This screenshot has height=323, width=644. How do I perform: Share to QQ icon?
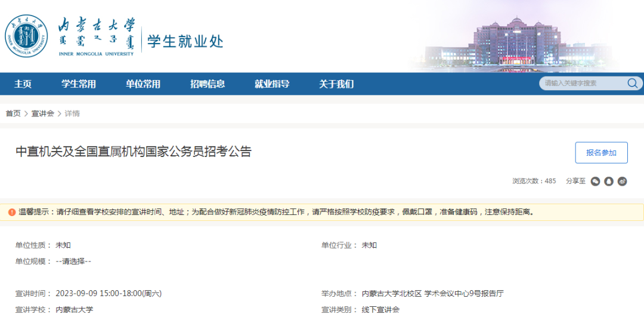click(609, 181)
